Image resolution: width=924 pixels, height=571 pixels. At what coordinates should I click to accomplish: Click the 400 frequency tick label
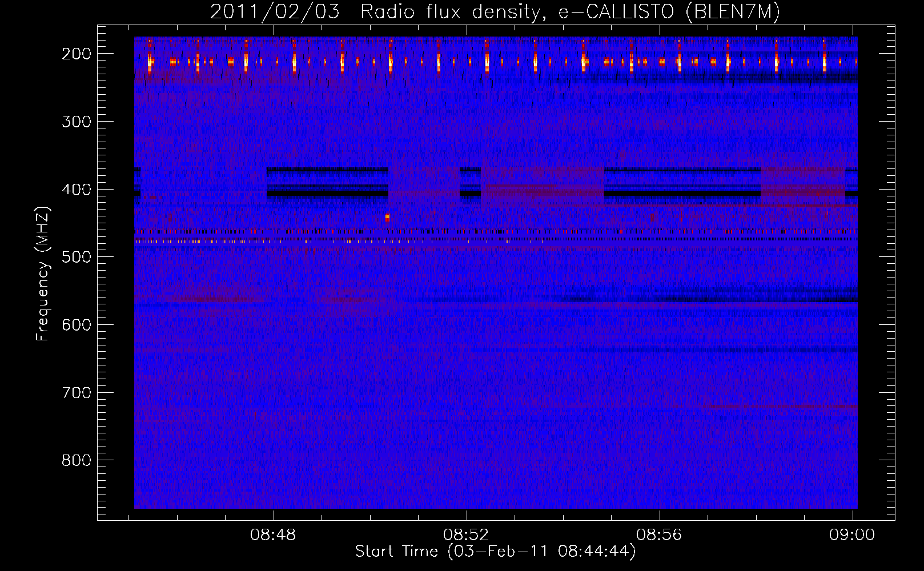(77, 190)
